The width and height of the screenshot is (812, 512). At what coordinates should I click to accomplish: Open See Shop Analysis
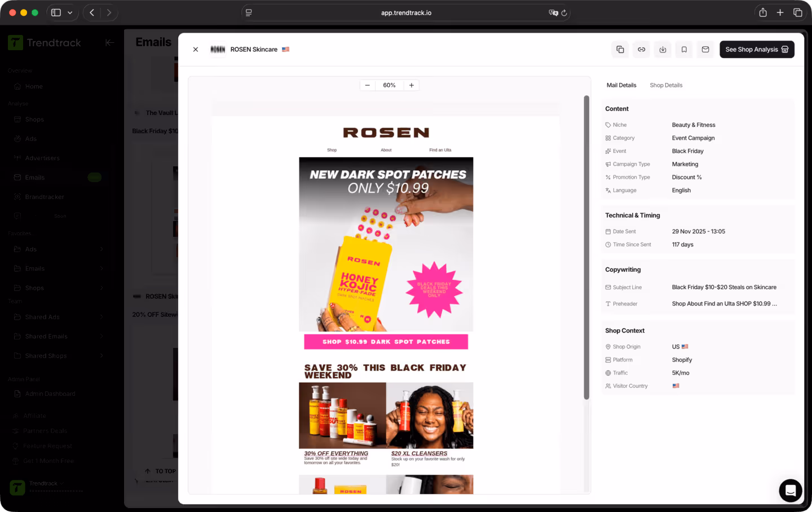[757, 50]
